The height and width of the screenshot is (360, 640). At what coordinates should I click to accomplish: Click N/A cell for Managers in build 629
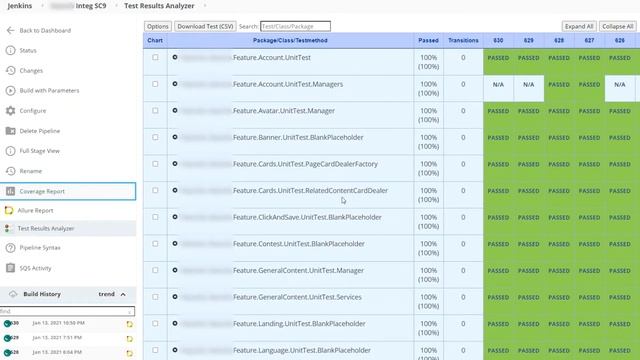[529, 88]
